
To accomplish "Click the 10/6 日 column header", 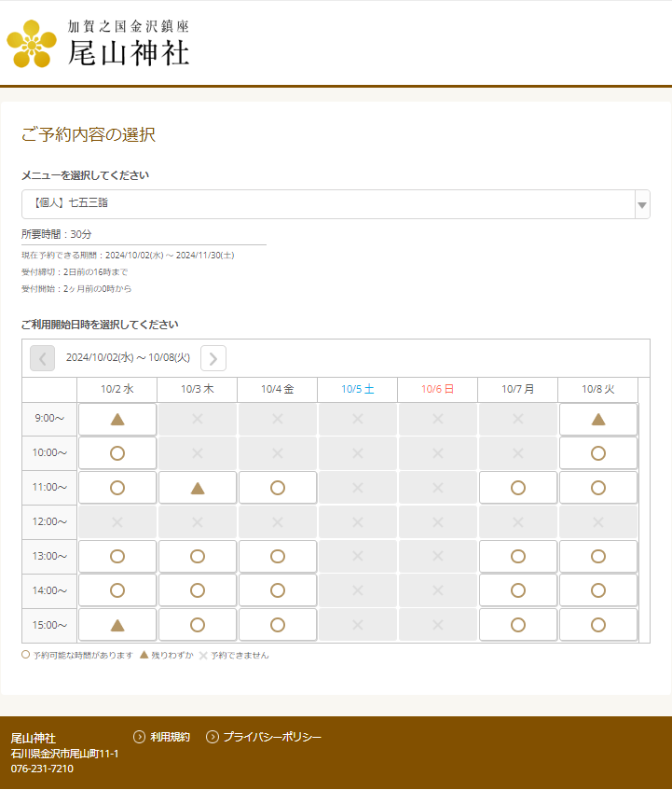I will click(x=438, y=390).
